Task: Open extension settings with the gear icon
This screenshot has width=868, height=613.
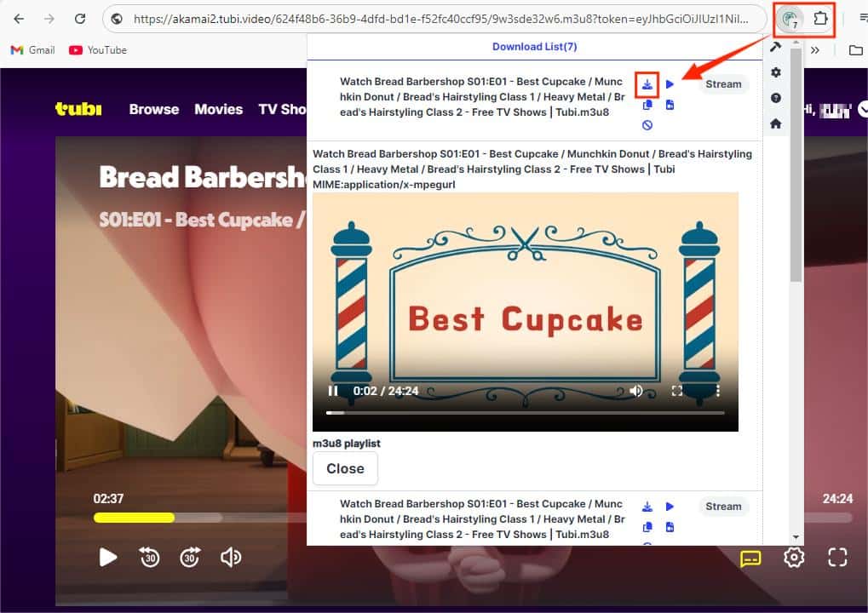Action: [x=775, y=72]
